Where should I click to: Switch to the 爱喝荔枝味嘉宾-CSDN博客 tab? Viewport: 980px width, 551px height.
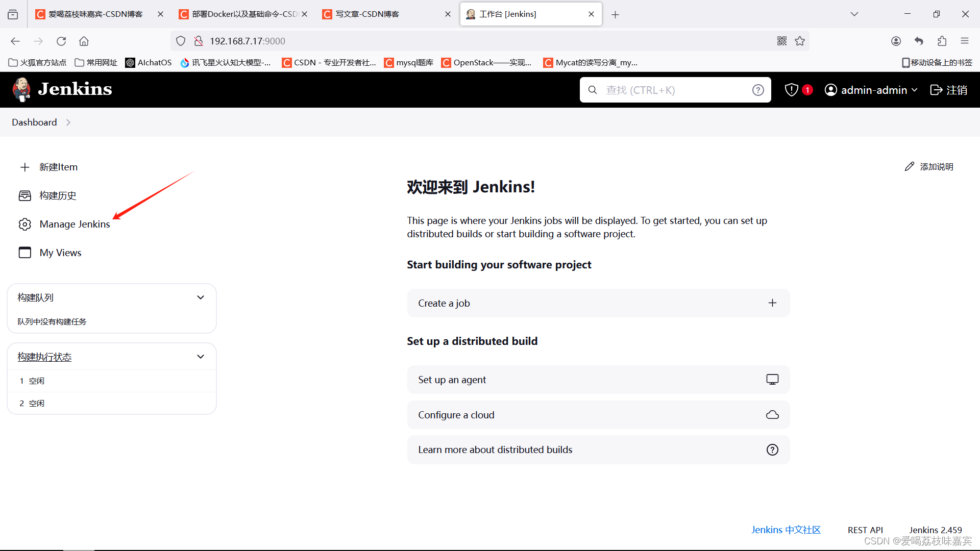pos(95,14)
